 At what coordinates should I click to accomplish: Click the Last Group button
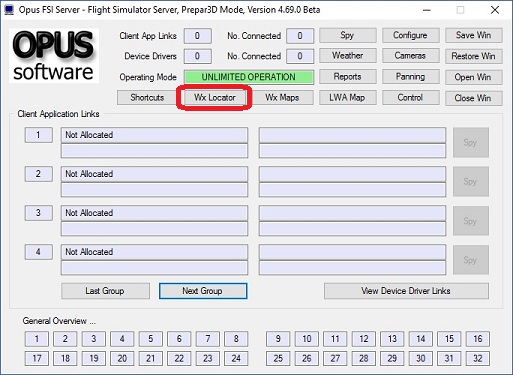point(105,291)
